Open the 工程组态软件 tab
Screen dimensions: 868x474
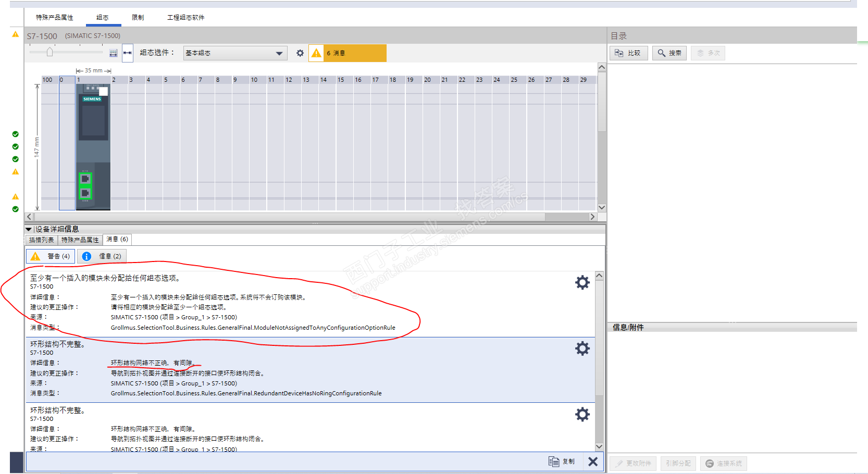(185, 18)
